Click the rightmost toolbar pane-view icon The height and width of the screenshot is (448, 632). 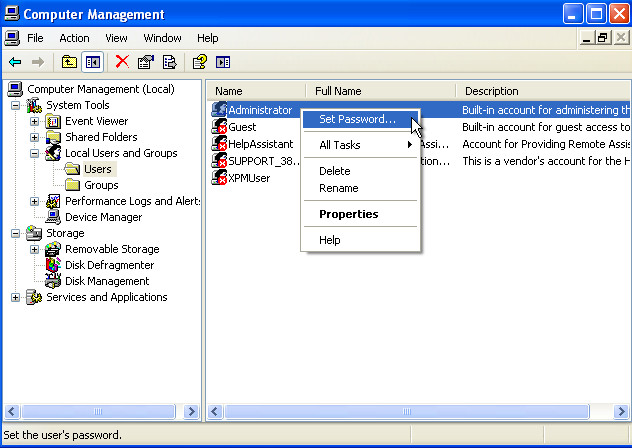pos(223,62)
